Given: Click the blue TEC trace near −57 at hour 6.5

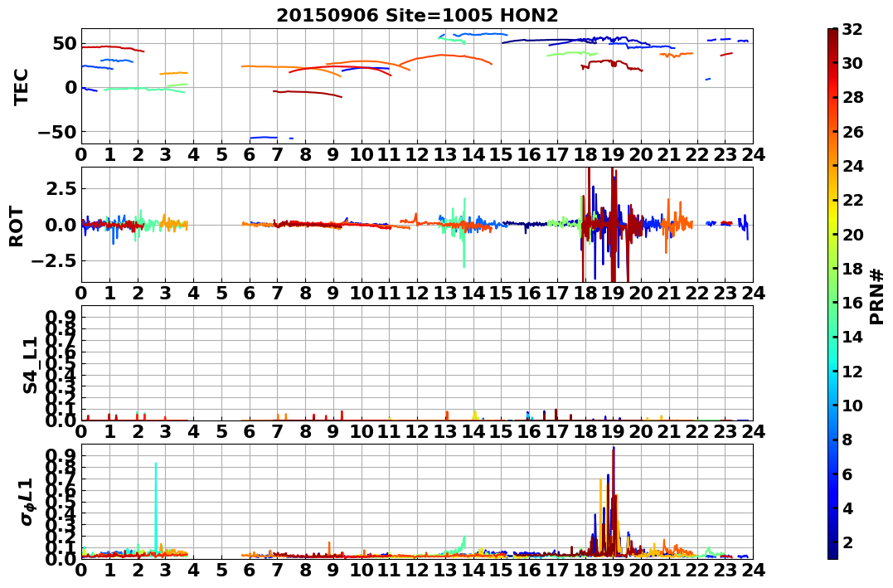Looking at the screenshot, I should pyautogui.click(x=264, y=138).
